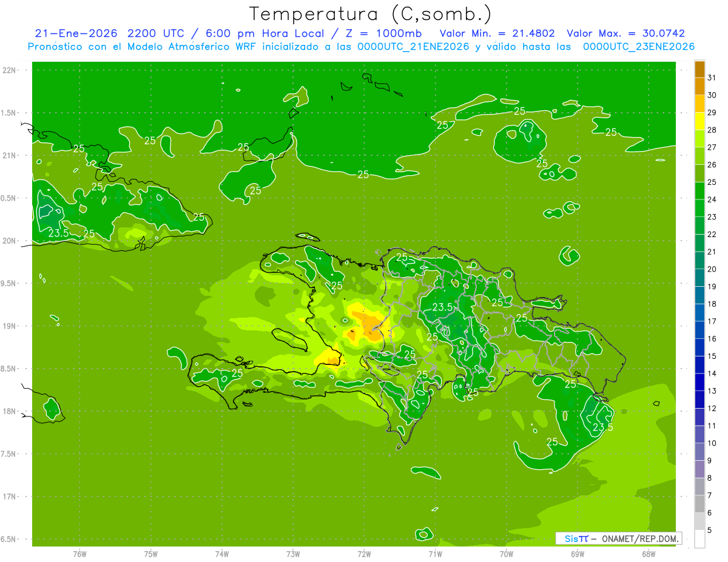Click the '28' colorbar scale label
This screenshot has height=562, width=728.
click(712, 130)
